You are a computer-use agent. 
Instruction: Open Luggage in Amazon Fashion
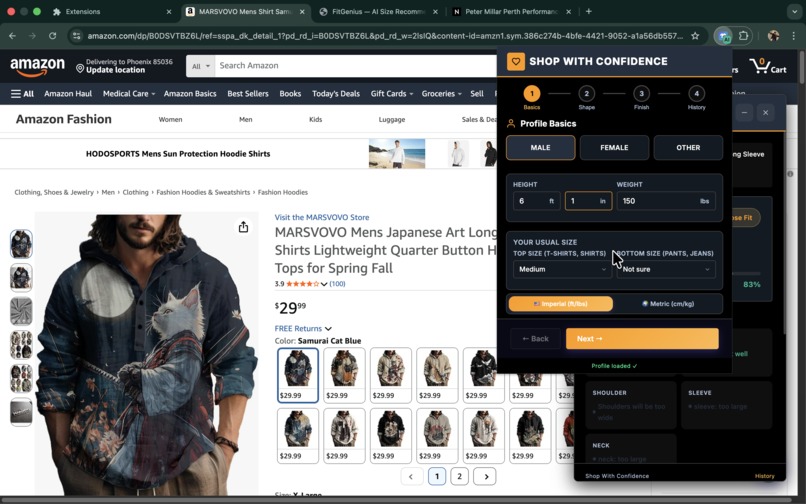[392, 119]
